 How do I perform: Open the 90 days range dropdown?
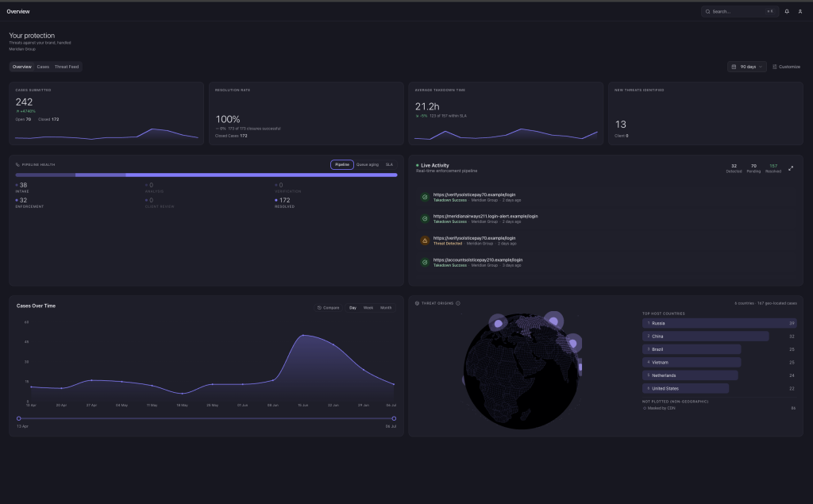point(746,67)
